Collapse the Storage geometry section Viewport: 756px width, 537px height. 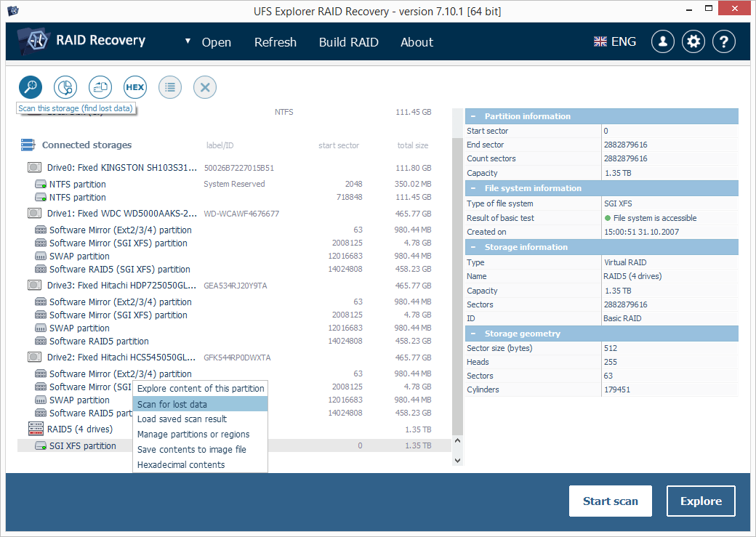(x=473, y=333)
